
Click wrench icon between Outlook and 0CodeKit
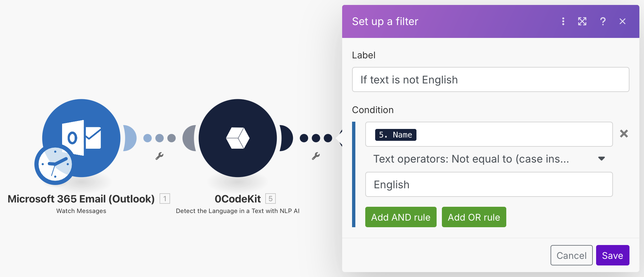[x=160, y=156]
